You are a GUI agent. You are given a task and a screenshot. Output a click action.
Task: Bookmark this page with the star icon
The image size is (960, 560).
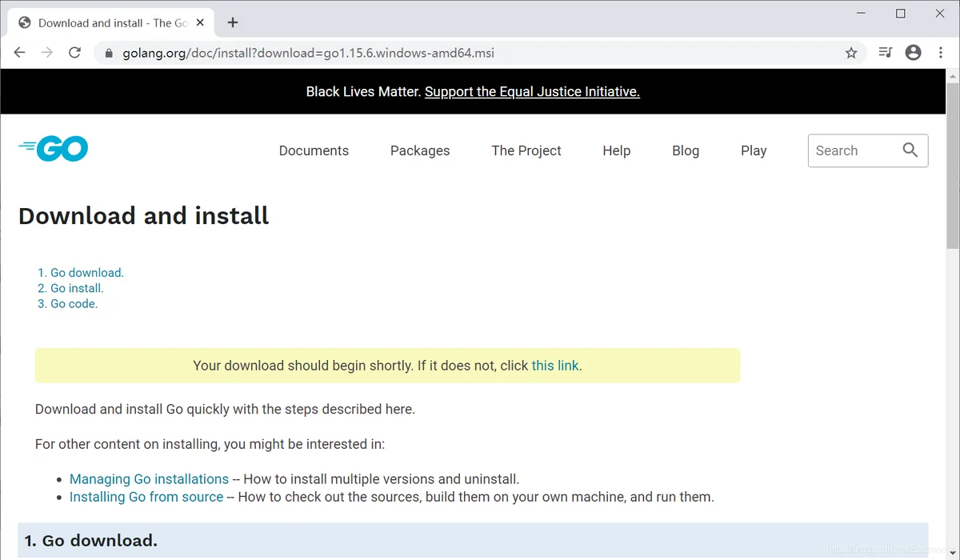pos(851,53)
